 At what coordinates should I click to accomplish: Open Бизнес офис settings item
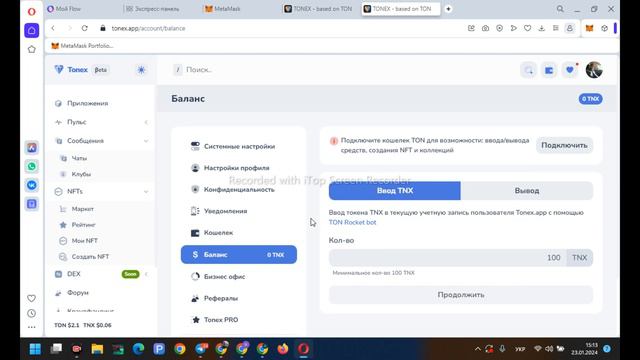239,276
